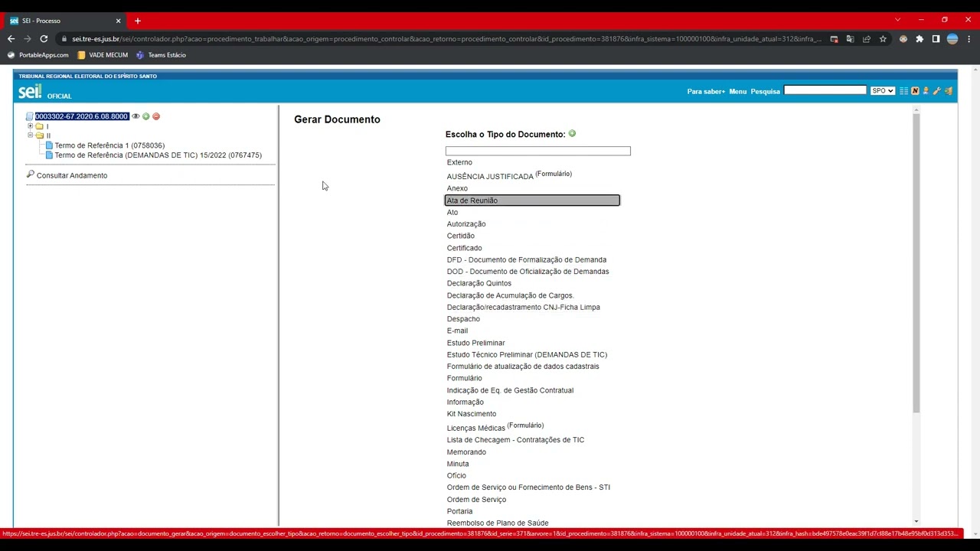Choose Externo document type
980x551 pixels.
point(459,162)
